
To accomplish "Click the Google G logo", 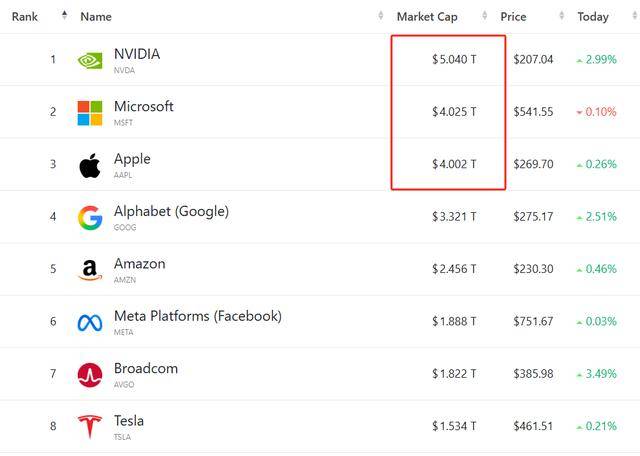I will pos(90,218).
